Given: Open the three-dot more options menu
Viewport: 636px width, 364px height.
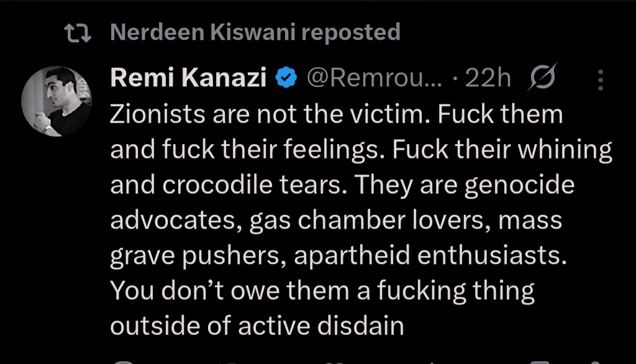Looking at the screenshot, I should click(x=600, y=80).
